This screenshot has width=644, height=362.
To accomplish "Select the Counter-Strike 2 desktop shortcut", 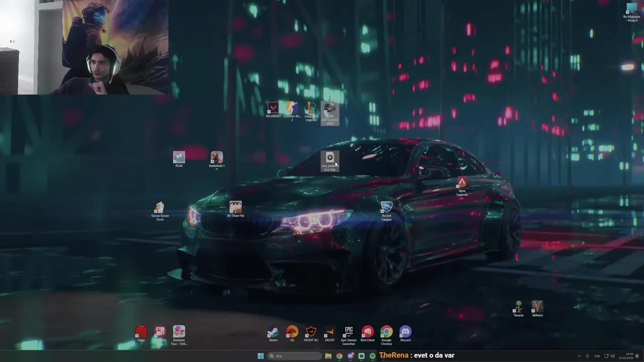I will (292, 111).
